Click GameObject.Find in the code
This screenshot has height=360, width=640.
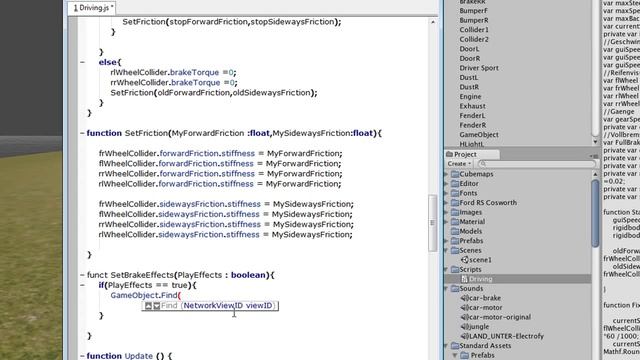(x=144, y=295)
